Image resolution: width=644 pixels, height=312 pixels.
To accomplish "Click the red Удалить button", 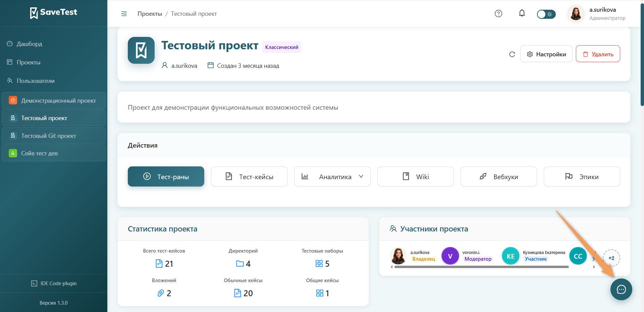I will pos(598,54).
